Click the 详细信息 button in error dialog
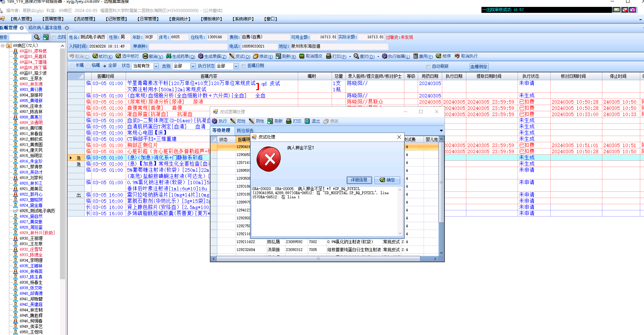The width and height of the screenshot is (644, 335). coord(359,180)
